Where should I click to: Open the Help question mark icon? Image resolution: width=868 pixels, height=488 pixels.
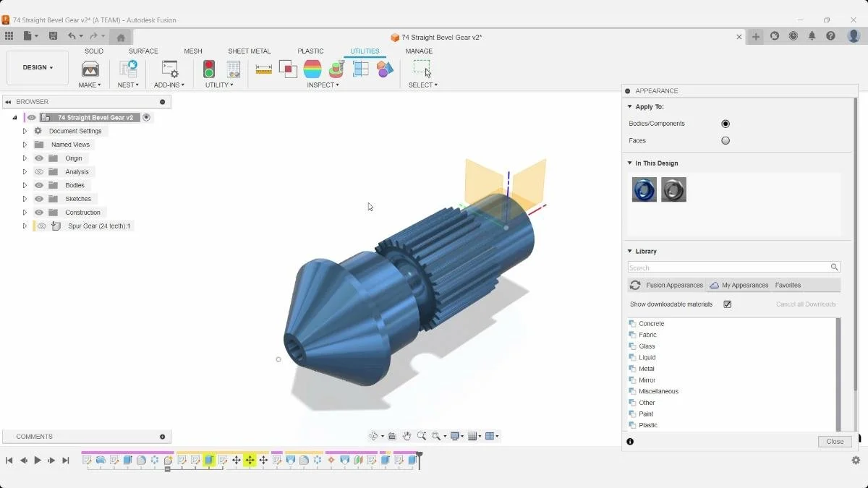[x=831, y=36]
